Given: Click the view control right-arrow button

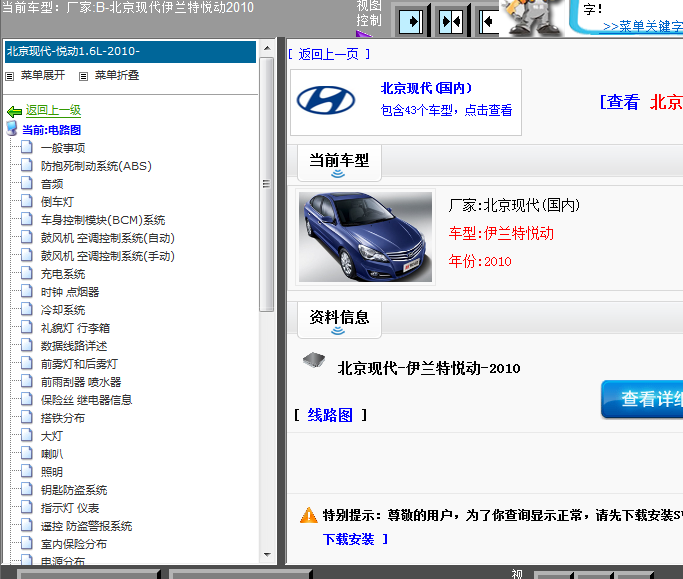Looking at the screenshot, I should pyautogui.click(x=411, y=21).
